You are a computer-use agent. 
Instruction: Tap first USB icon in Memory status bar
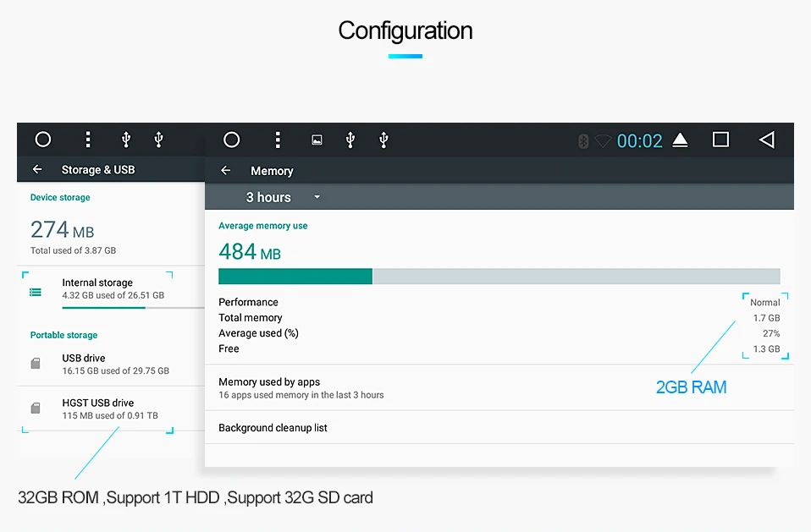tap(350, 140)
